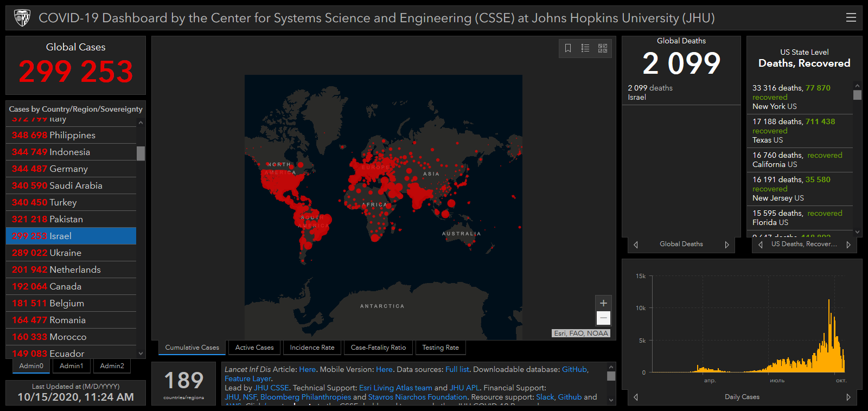This screenshot has height=411, width=868.
Task: Switch to Testing Rate tab
Action: click(x=441, y=348)
